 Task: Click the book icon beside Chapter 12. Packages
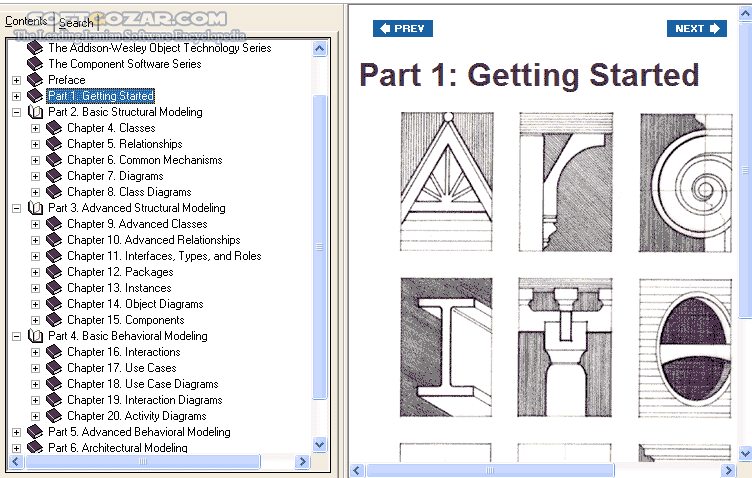[x=55, y=272]
